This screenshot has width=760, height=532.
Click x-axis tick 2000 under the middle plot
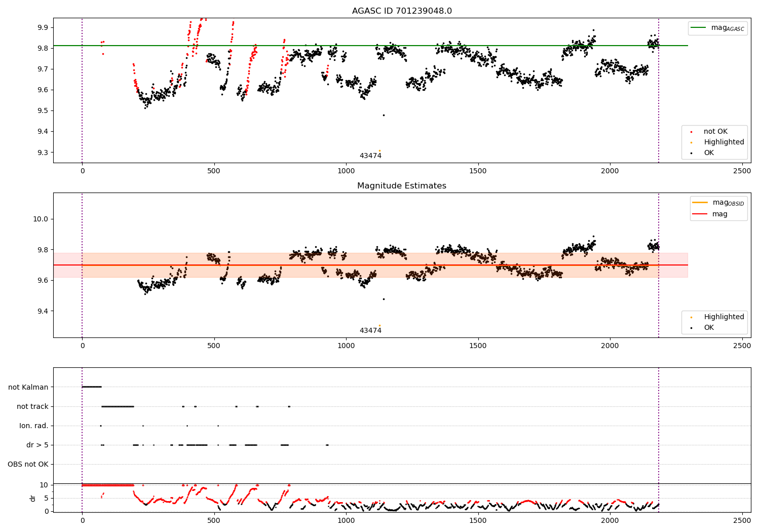click(610, 346)
